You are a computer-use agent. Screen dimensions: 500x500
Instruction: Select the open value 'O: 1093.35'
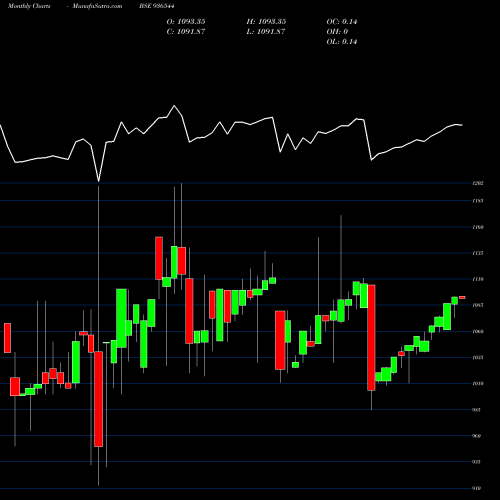click(x=186, y=22)
